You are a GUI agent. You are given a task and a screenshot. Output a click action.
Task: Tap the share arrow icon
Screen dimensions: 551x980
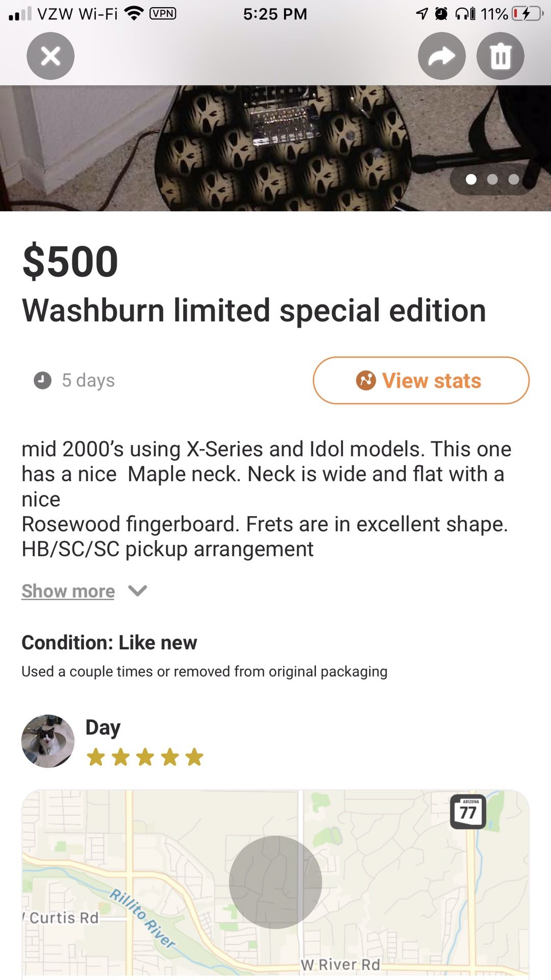(441, 56)
